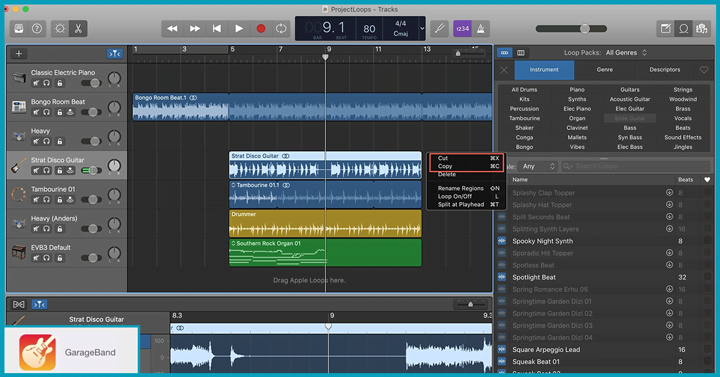Screen dimensions: 720x377
Task: Click the Search Loops field
Action: point(636,166)
